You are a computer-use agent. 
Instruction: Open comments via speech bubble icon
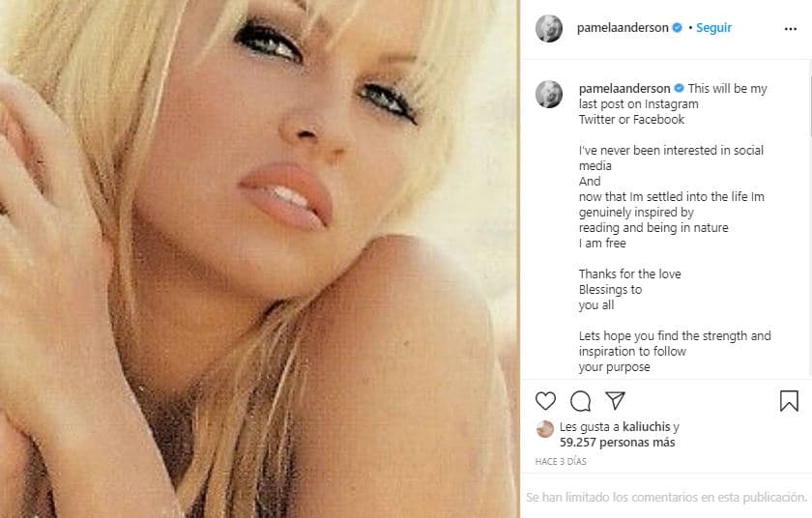pos(581,401)
